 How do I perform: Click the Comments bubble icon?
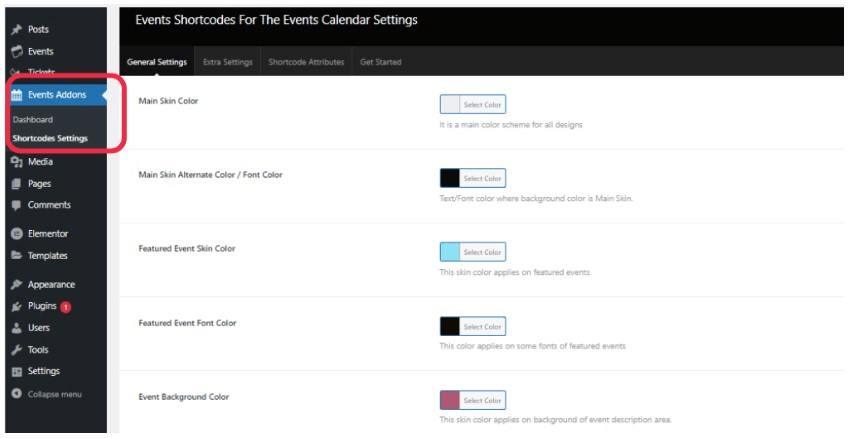17,205
